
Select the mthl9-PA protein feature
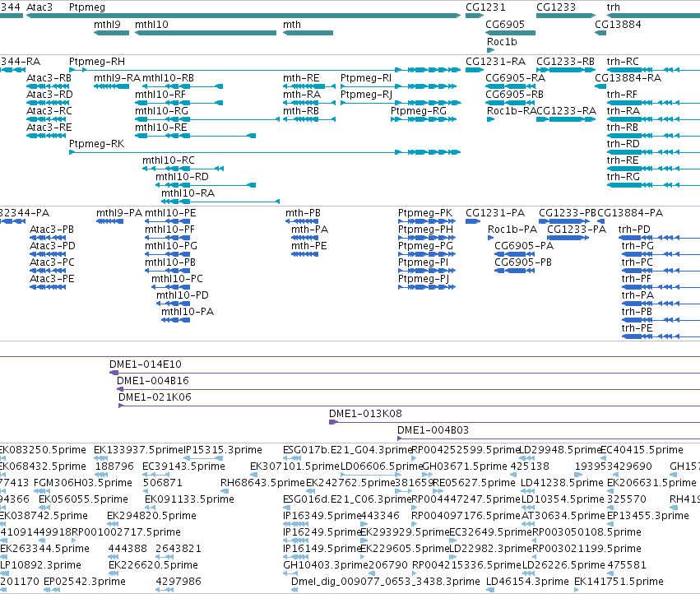click(110, 221)
